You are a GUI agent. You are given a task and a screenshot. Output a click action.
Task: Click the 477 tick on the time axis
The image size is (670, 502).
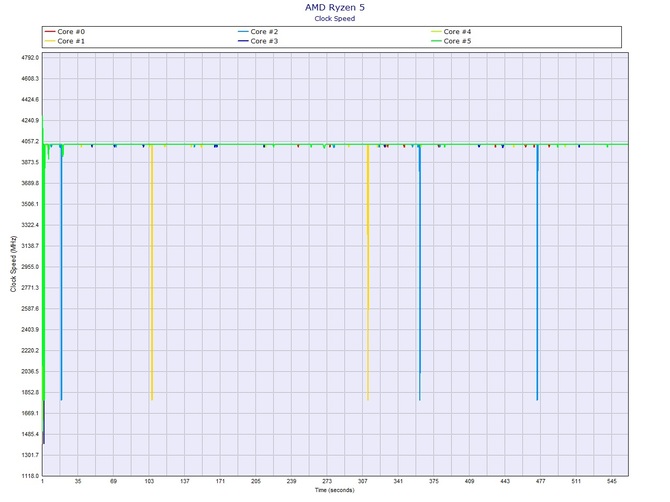[x=541, y=481]
